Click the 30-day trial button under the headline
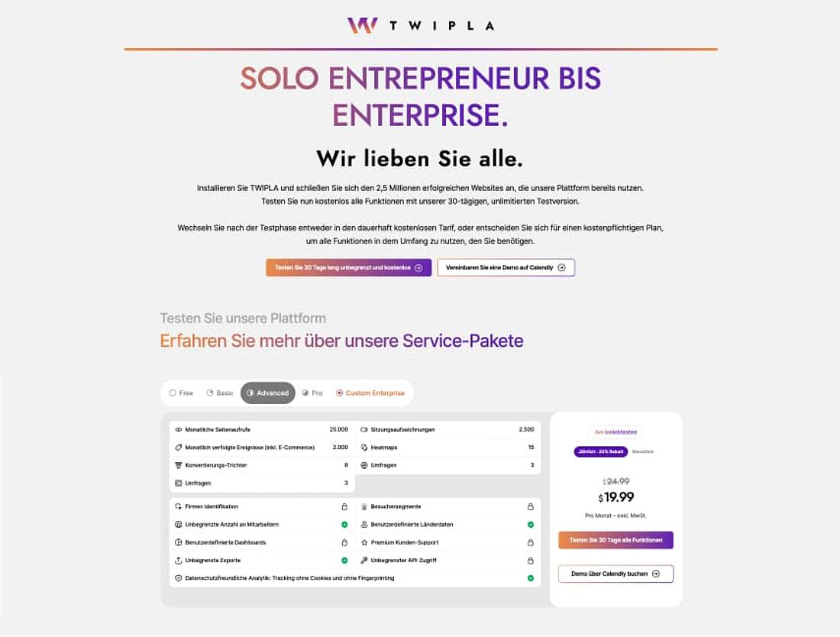This screenshot has height=637, width=840. (349, 268)
